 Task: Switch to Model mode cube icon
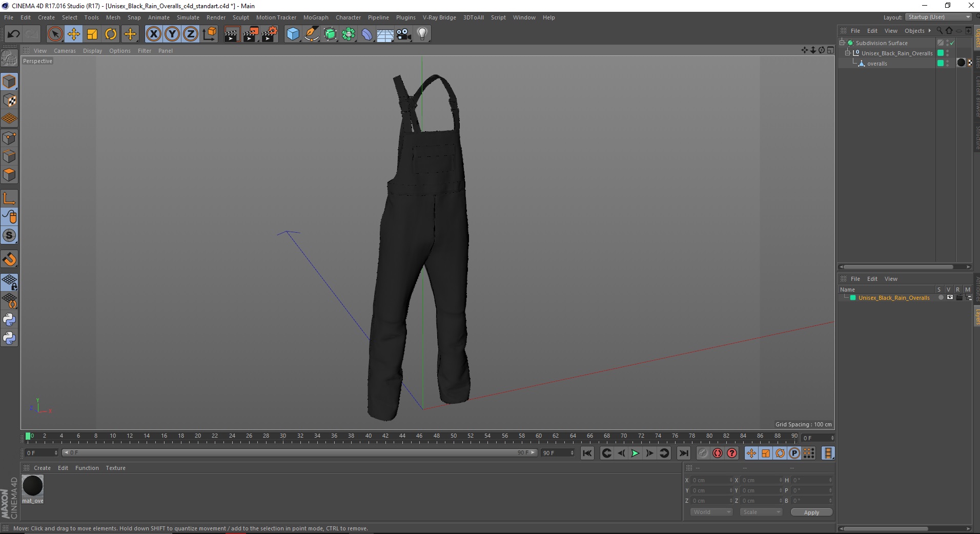pyautogui.click(x=9, y=82)
